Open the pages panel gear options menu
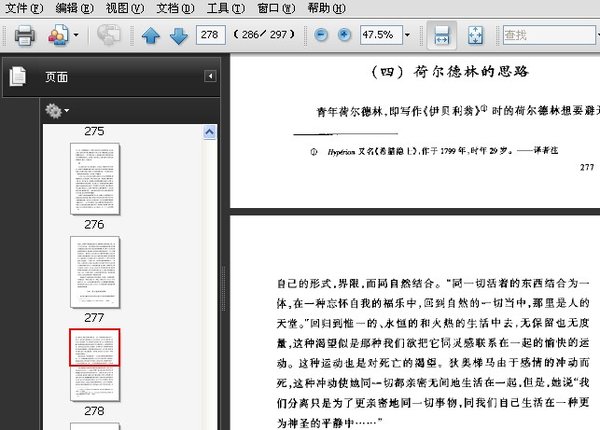Image resolution: width=600 pixels, height=430 pixels. (57, 111)
